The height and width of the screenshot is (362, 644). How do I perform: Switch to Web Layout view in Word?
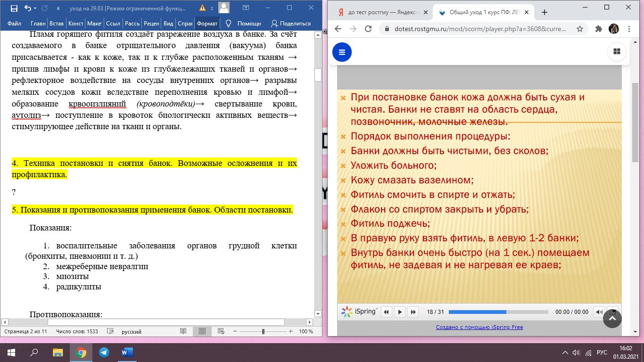(x=221, y=331)
